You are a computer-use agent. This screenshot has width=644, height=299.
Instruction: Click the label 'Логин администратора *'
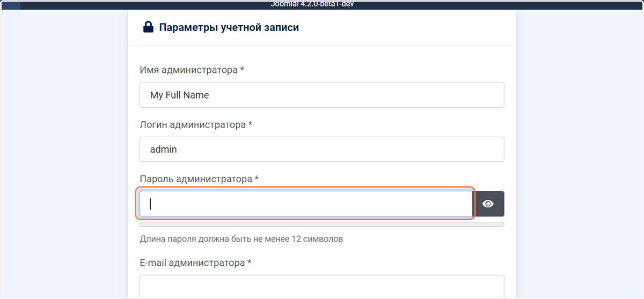(x=196, y=125)
